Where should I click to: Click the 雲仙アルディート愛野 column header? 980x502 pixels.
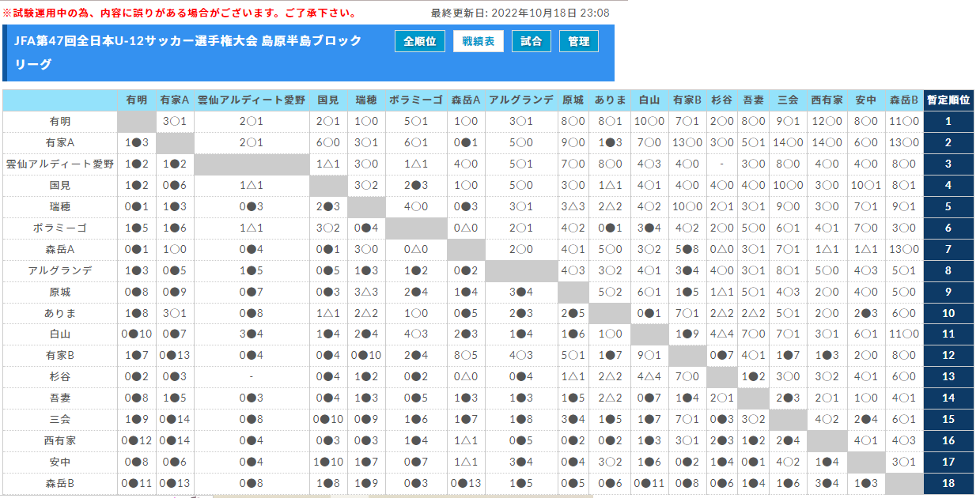pos(251,100)
